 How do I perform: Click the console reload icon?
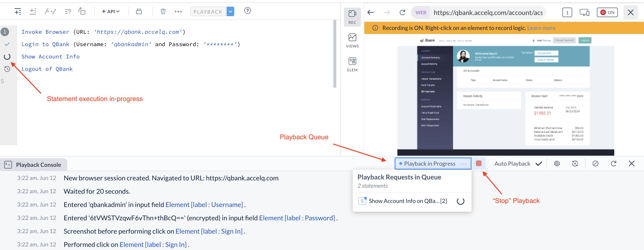613,163
